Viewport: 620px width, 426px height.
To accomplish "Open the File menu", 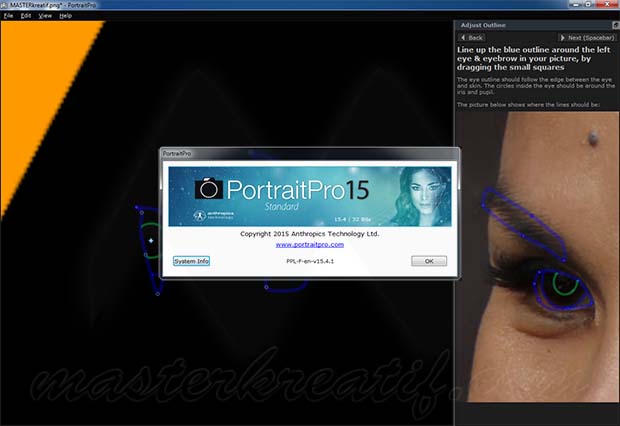I will point(8,16).
